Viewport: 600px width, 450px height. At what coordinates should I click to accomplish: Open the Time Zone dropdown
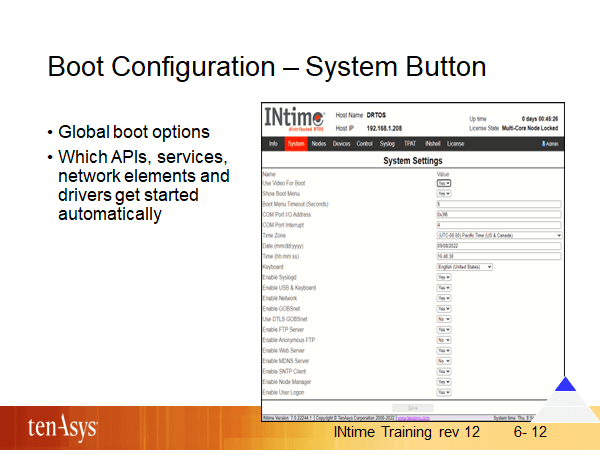point(499,235)
